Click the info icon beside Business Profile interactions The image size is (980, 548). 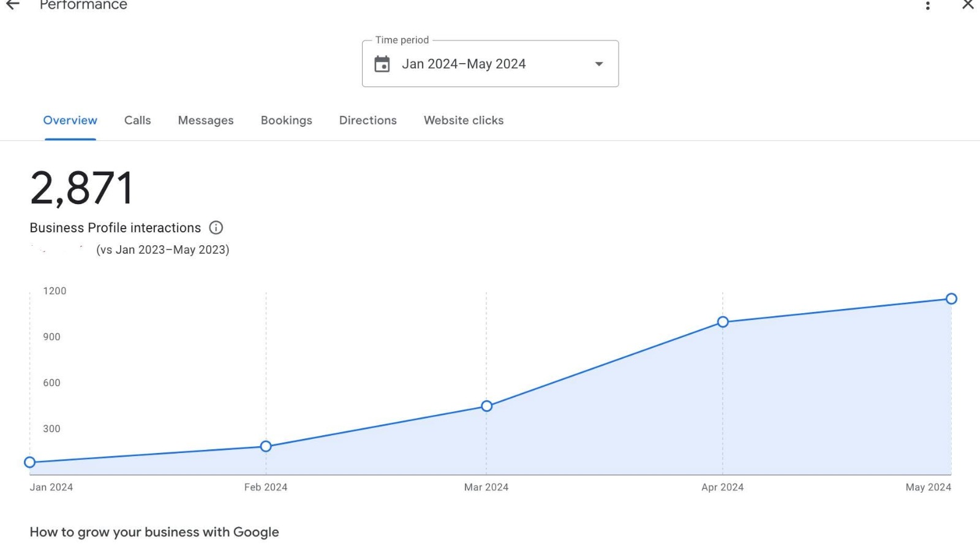[216, 227]
